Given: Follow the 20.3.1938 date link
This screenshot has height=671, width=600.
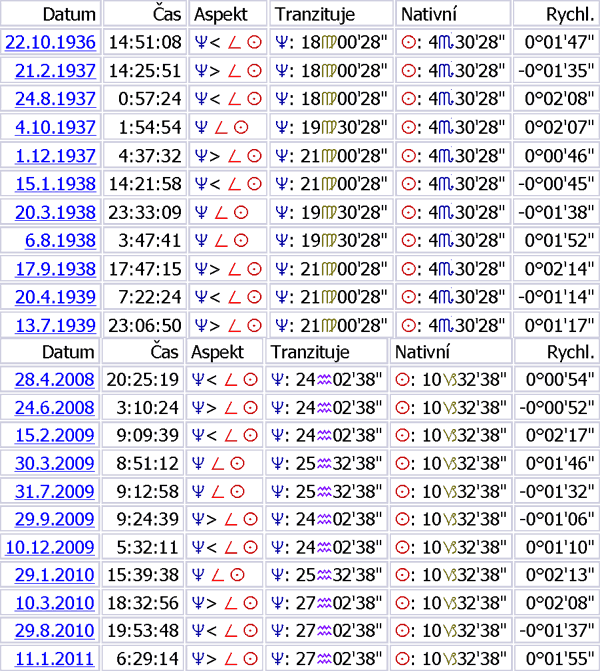Looking at the screenshot, I should point(56,212).
